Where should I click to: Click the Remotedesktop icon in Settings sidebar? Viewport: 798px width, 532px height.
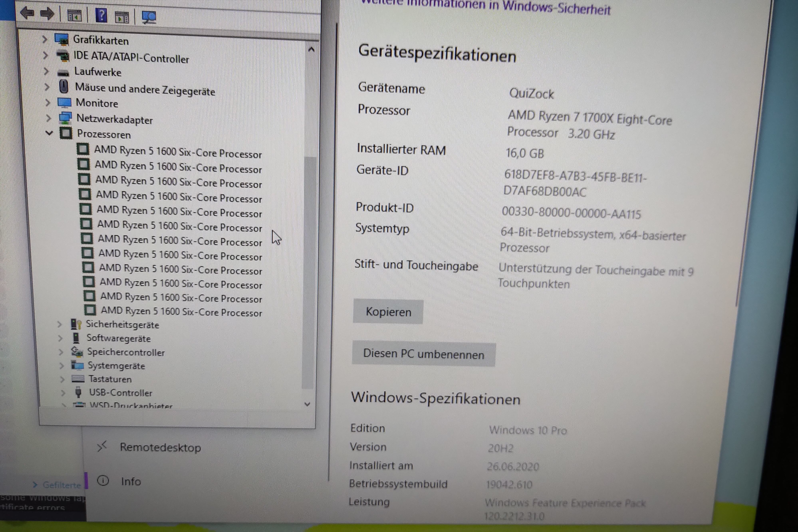[x=102, y=447]
